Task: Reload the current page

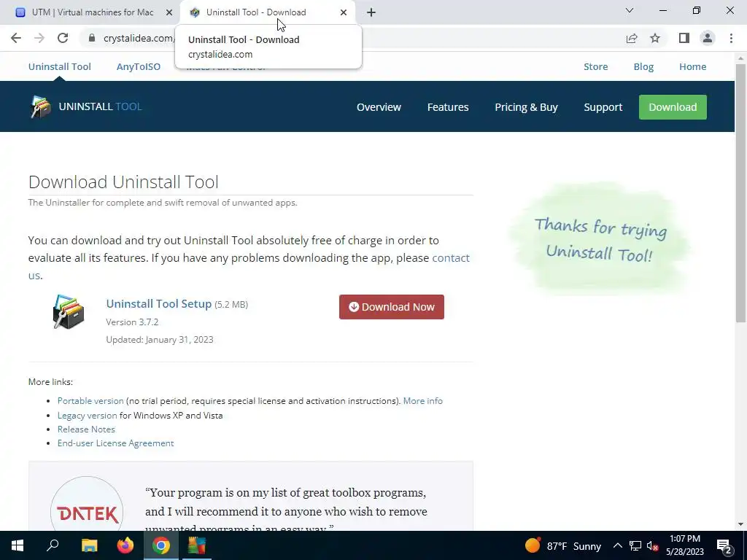Action: (x=63, y=38)
